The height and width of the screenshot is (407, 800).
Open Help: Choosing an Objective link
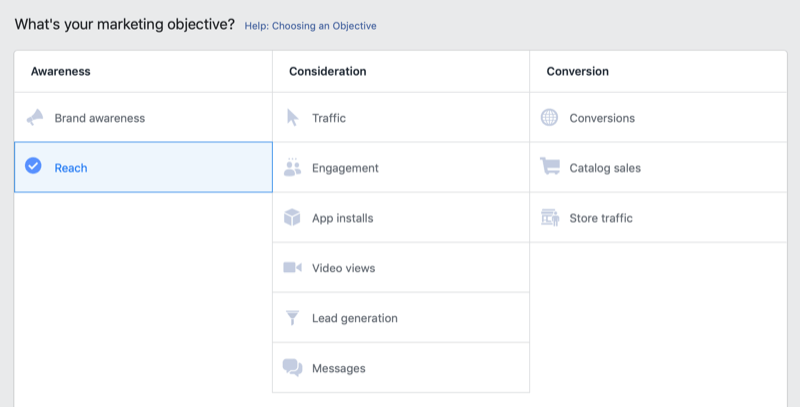(x=310, y=26)
